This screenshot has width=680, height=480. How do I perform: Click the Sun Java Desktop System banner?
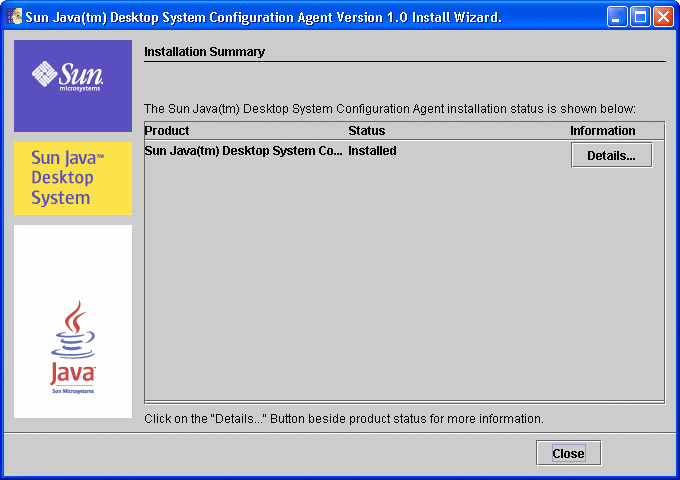[73, 178]
